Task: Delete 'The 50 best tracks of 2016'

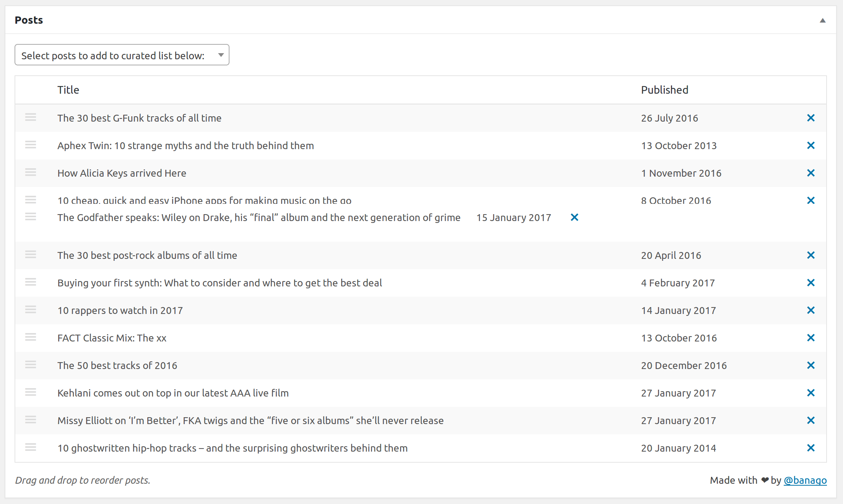Action: [810, 365]
